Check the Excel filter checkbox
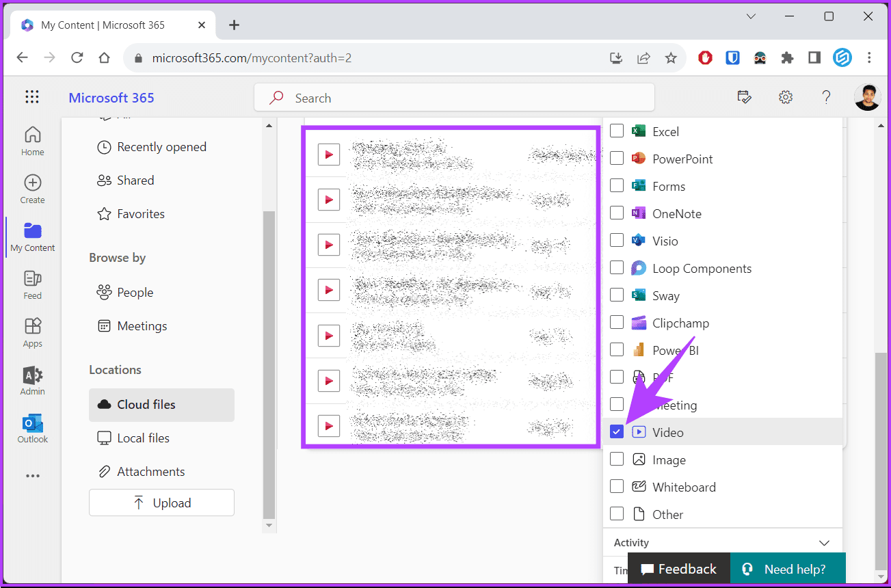 pos(617,131)
